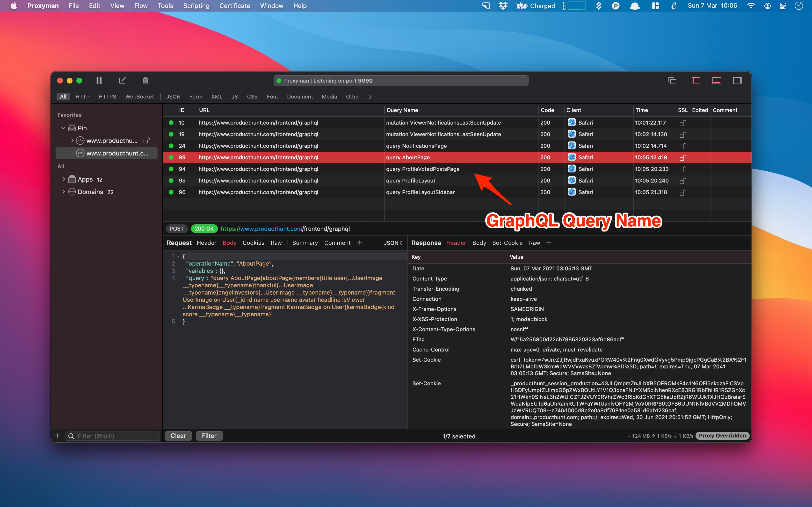Select the new request compose icon

coord(123,81)
